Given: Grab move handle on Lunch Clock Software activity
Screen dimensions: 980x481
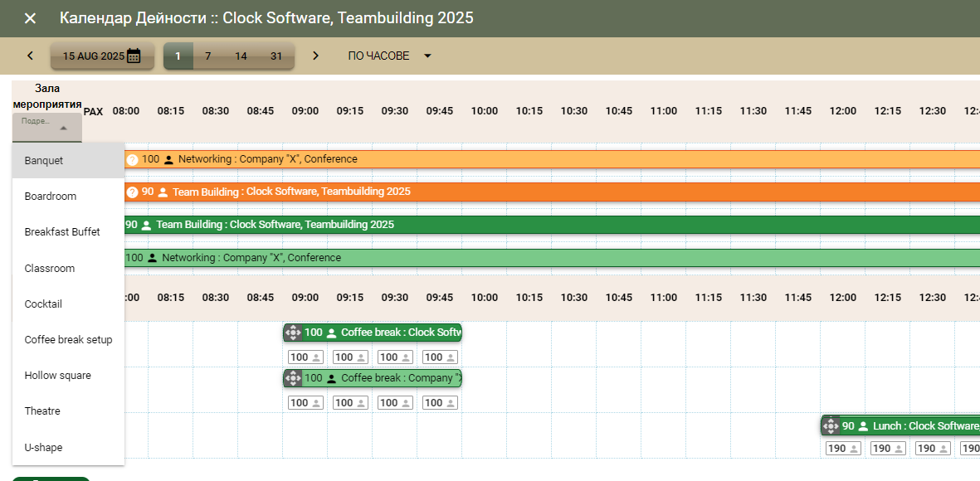Looking at the screenshot, I should coord(831,426).
